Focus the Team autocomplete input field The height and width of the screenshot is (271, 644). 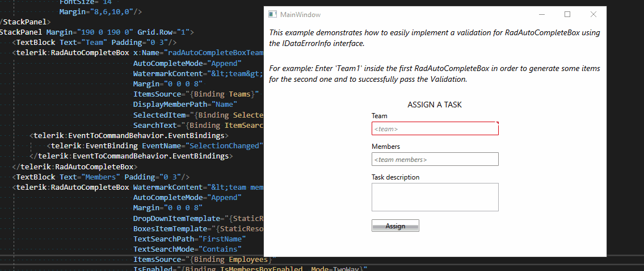pos(435,129)
